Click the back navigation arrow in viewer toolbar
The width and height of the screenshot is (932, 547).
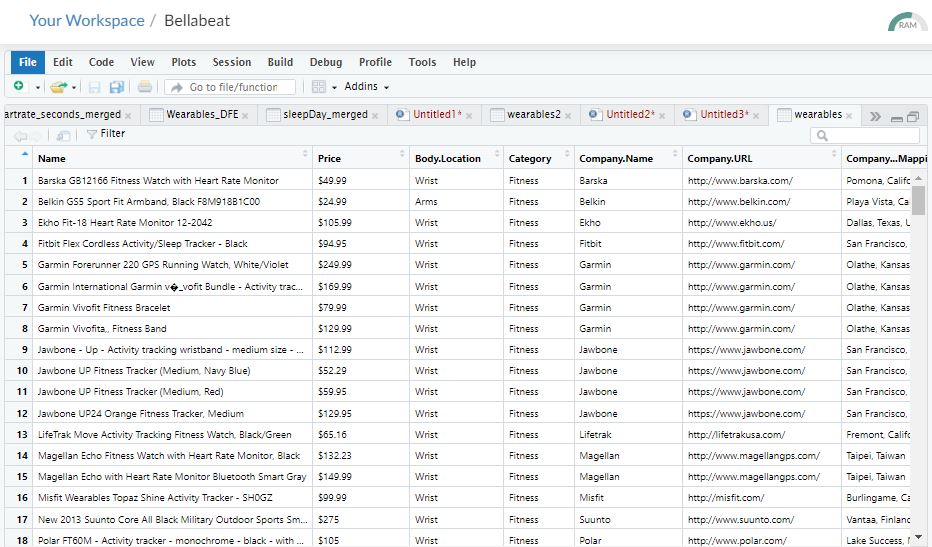point(20,136)
